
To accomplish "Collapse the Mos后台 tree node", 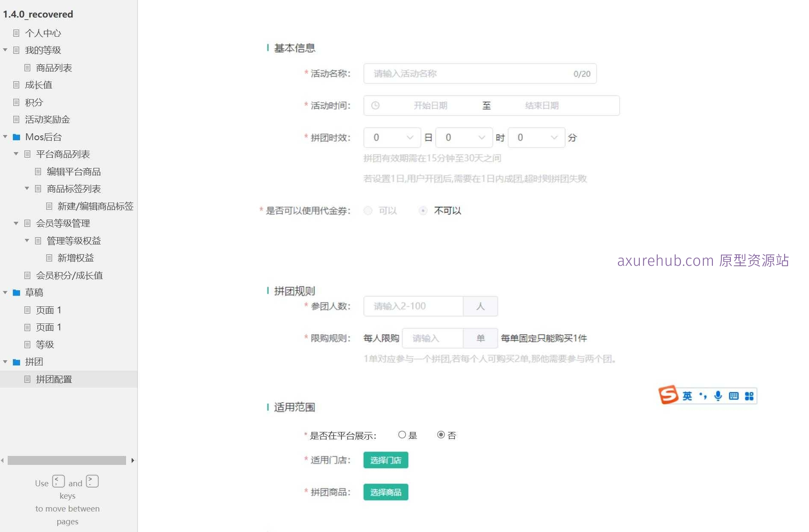I will (x=5, y=137).
